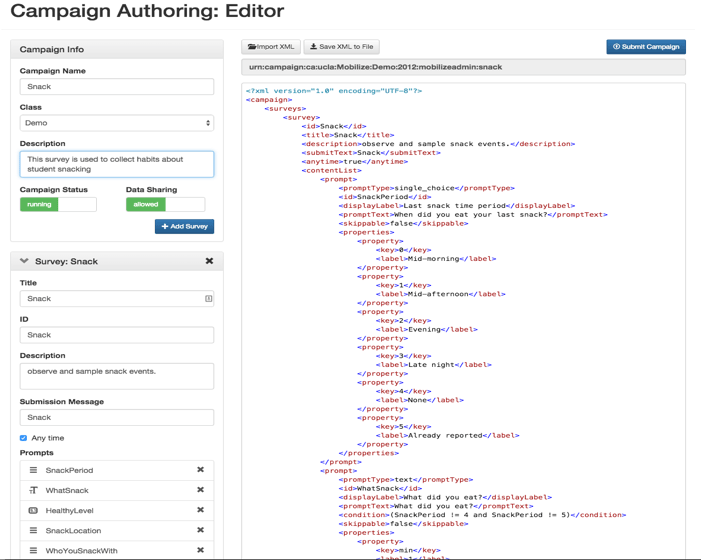
Task: Click the text type icon beside WhatSnack
Action: click(33, 490)
